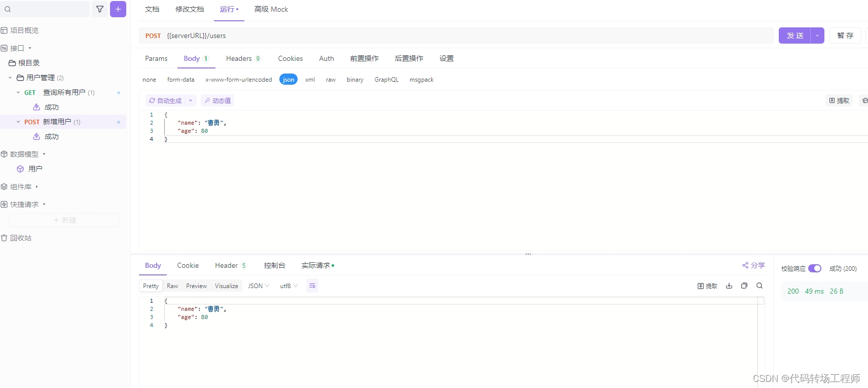Select msgpack body type

(x=421, y=80)
